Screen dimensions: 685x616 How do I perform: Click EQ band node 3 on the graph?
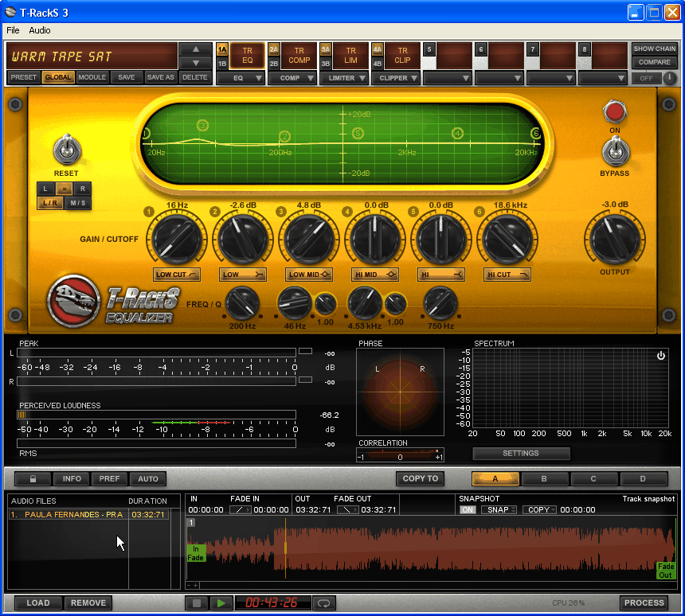(x=202, y=126)
